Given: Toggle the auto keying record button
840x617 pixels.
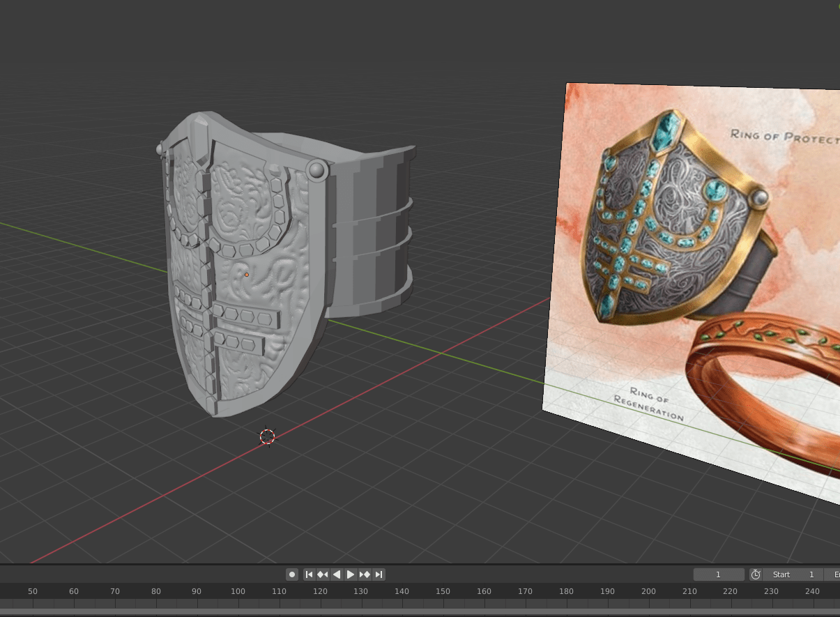Looking at the screenshot, I should (x=292, y=574).
